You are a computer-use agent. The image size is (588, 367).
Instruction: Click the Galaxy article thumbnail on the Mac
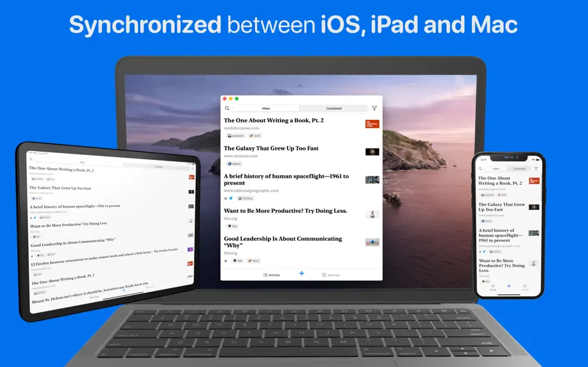pyautogui.click(x=372, y=152)
